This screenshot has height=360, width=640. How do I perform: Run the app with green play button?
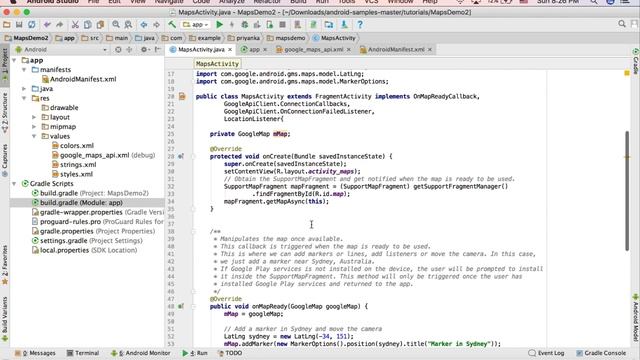219,25
